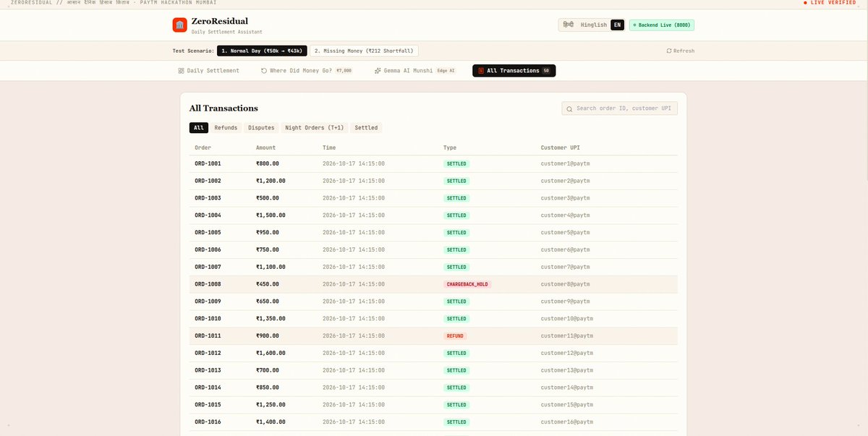Click the search magnifier icon
This screenshot has width=868, height=436.
[569, 108]
